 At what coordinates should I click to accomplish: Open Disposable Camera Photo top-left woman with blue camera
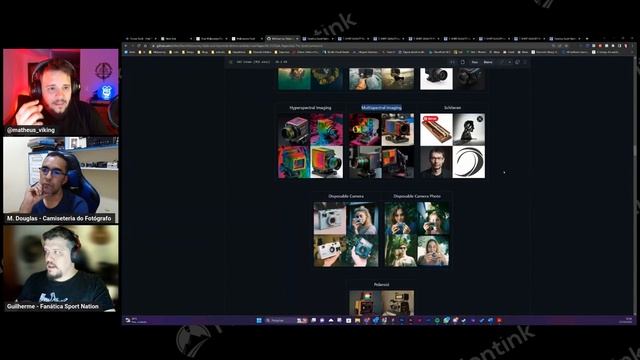(401, 218)
